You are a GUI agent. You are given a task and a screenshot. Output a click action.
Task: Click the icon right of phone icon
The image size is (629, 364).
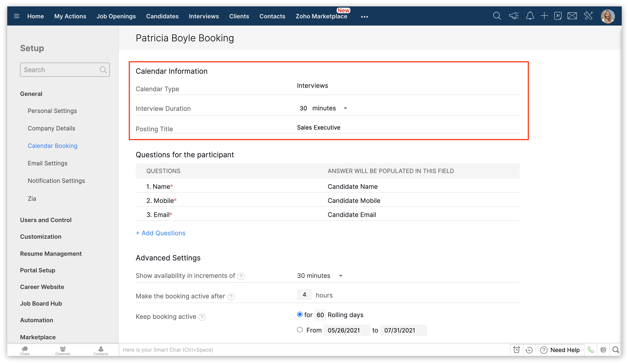(x=603, y=350)
